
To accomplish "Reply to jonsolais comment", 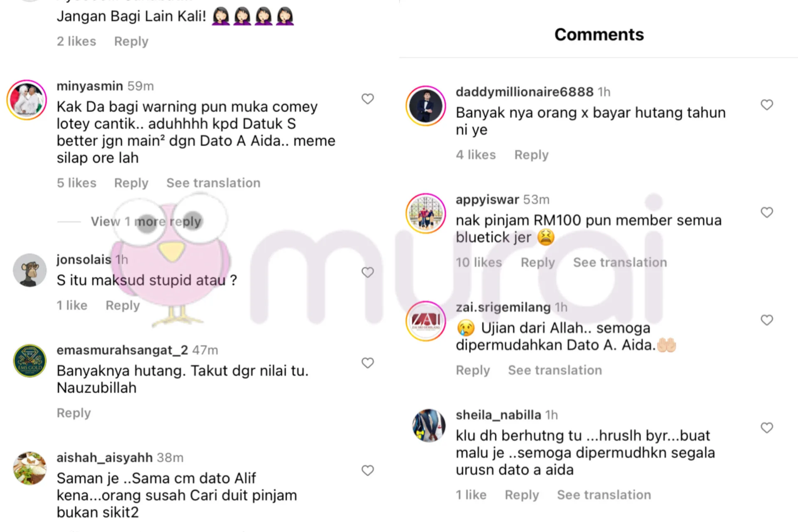I will tap(123, 305).
